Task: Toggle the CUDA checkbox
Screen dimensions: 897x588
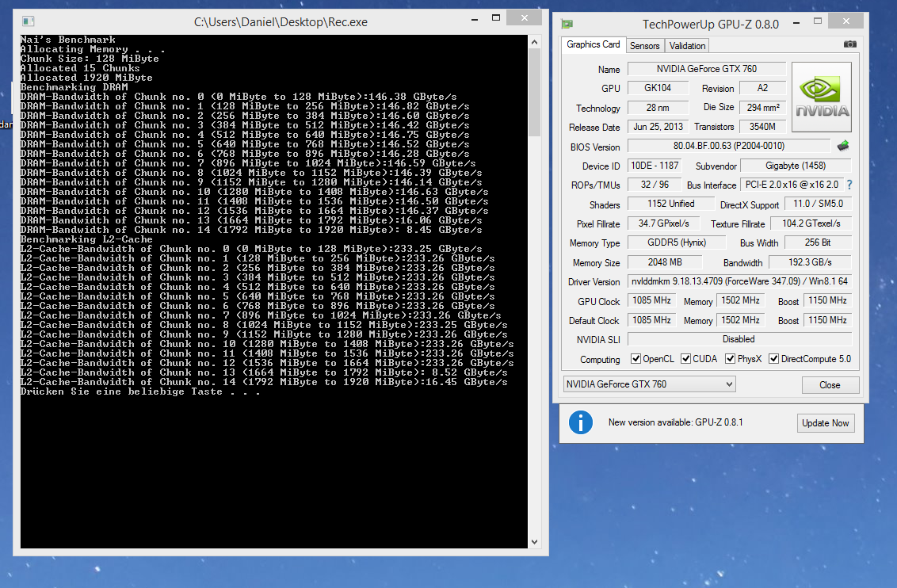Action: pyautogui.click(x=685, y=359)
